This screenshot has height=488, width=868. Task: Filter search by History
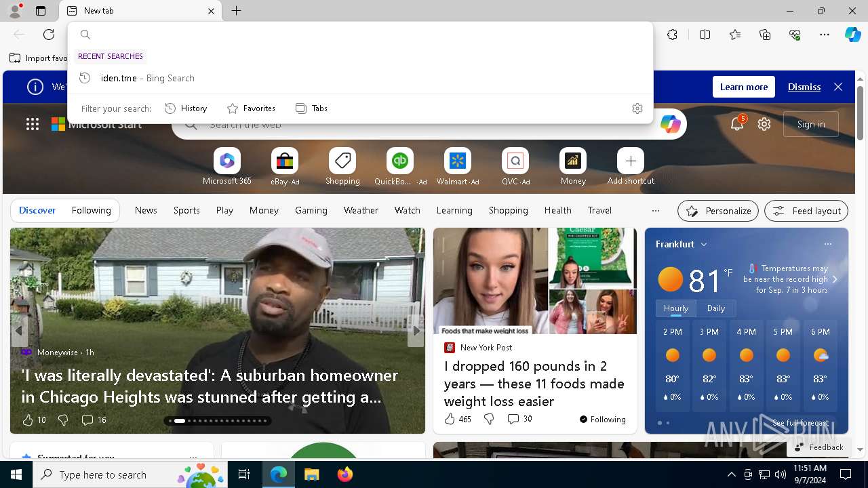tap(186, 108)
